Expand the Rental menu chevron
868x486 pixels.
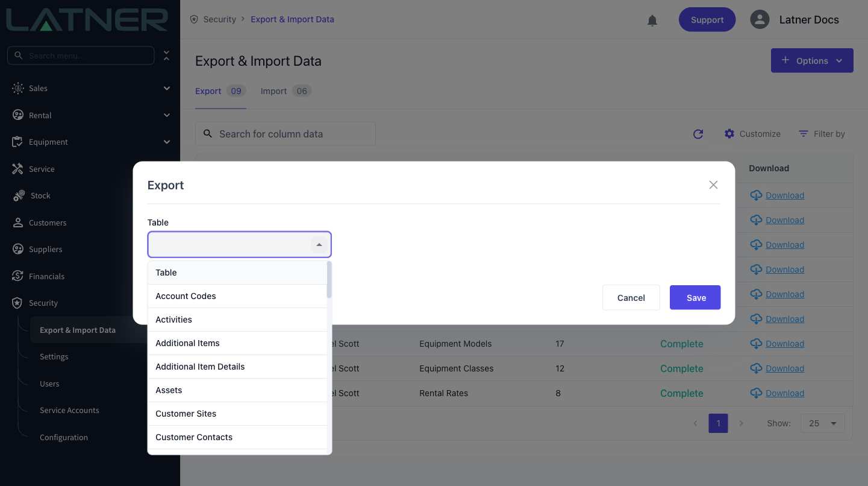click(167, 115)
